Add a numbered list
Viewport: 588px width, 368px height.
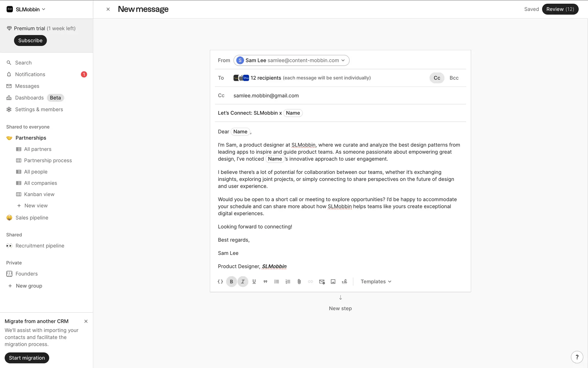[288, 282]
